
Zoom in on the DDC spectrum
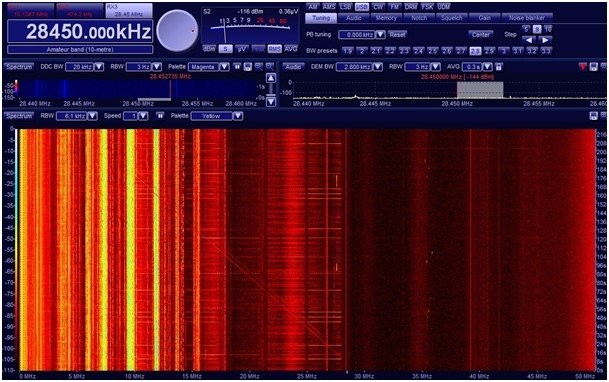pos(259,67)
